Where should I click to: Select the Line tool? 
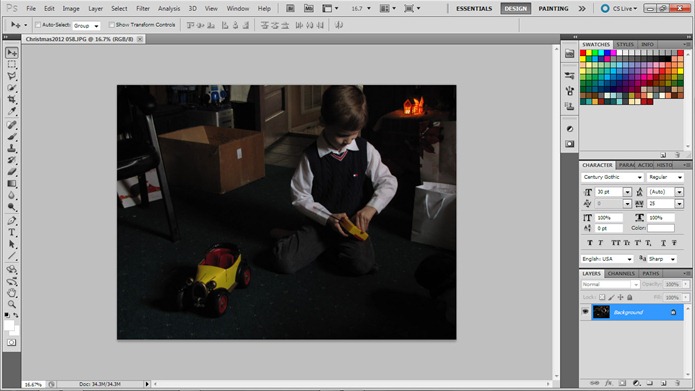click(x=12, y=256)
